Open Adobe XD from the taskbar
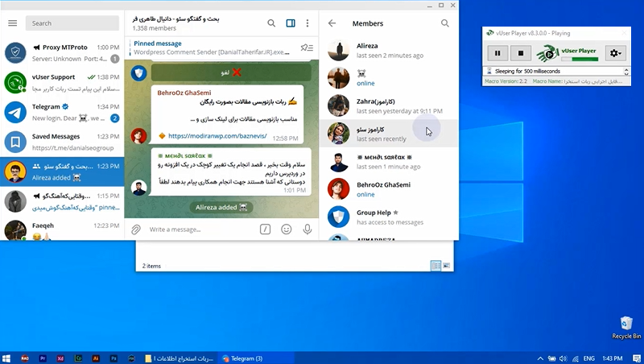 point(60,358)
